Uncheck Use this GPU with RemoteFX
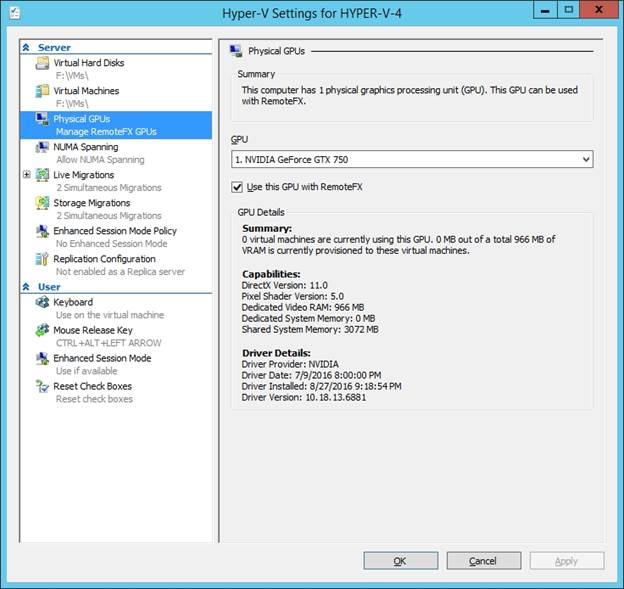 click(237, 187)
